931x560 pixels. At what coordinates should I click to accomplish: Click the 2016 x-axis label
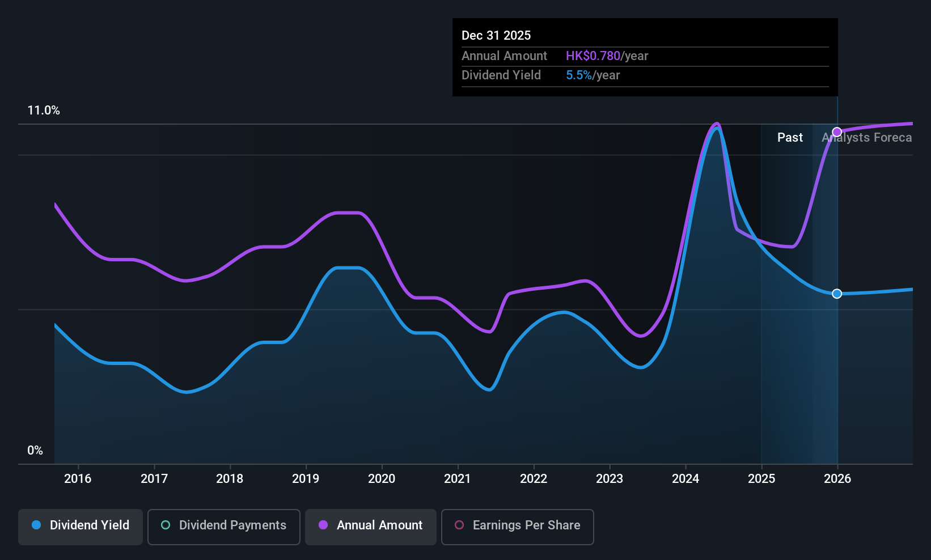pyautogui.click(x=78, y=478)
